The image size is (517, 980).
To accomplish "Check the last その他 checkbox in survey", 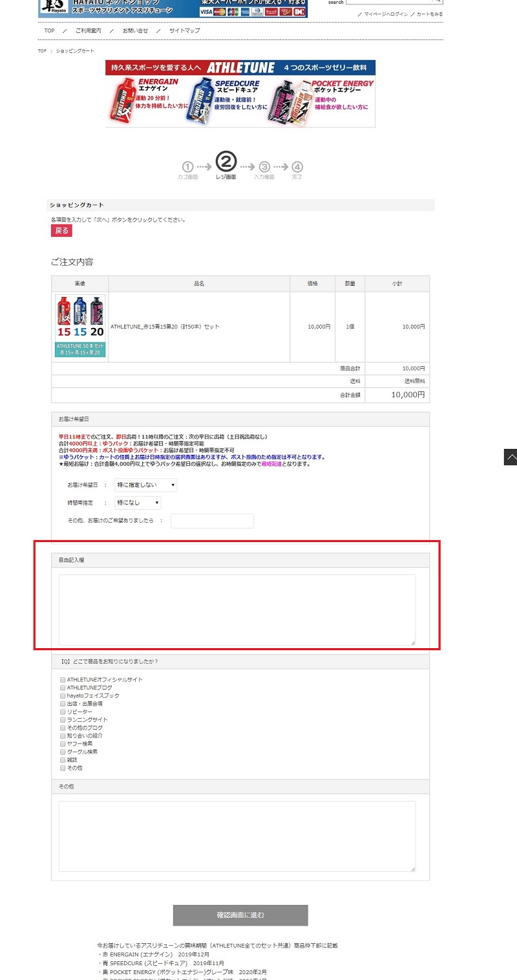I will point(63,768).
